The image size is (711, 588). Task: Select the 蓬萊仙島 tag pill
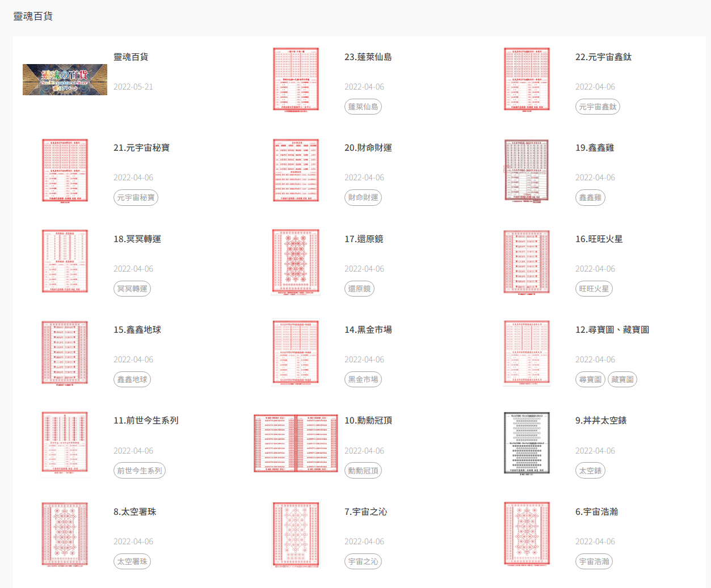tap(363, 107)
